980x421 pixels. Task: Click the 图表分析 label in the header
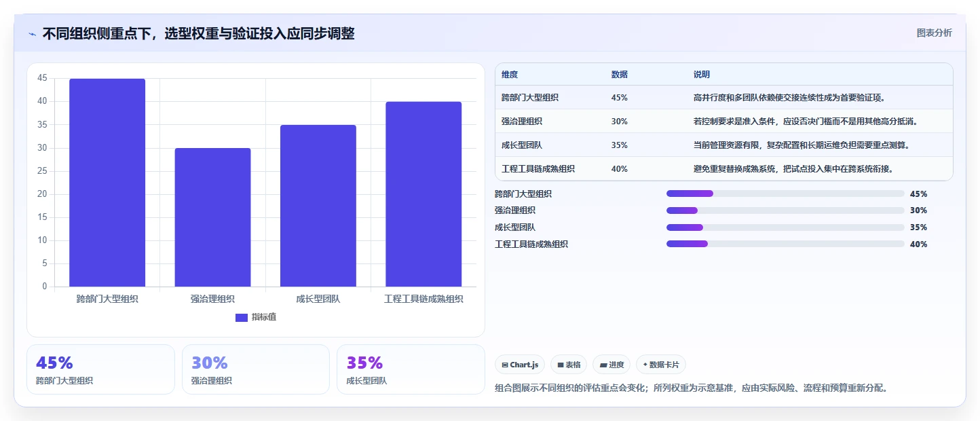click(x=934, y=33)
